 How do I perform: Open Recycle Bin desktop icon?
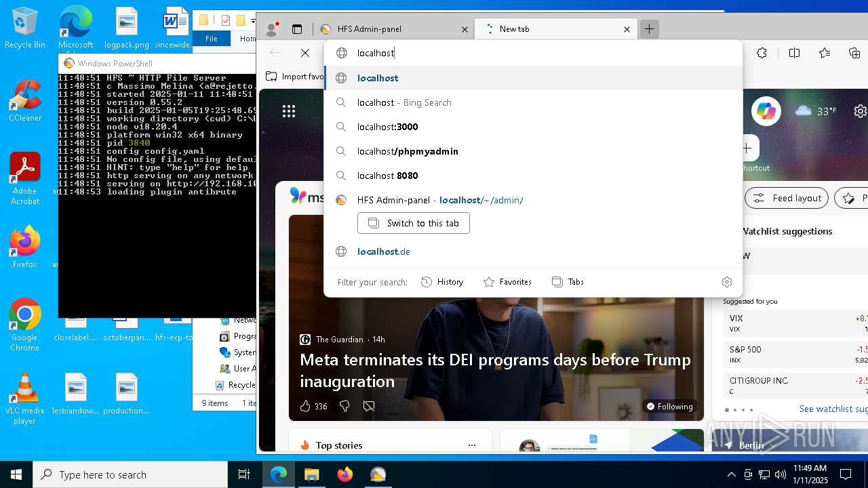click(x=25, y=28)
